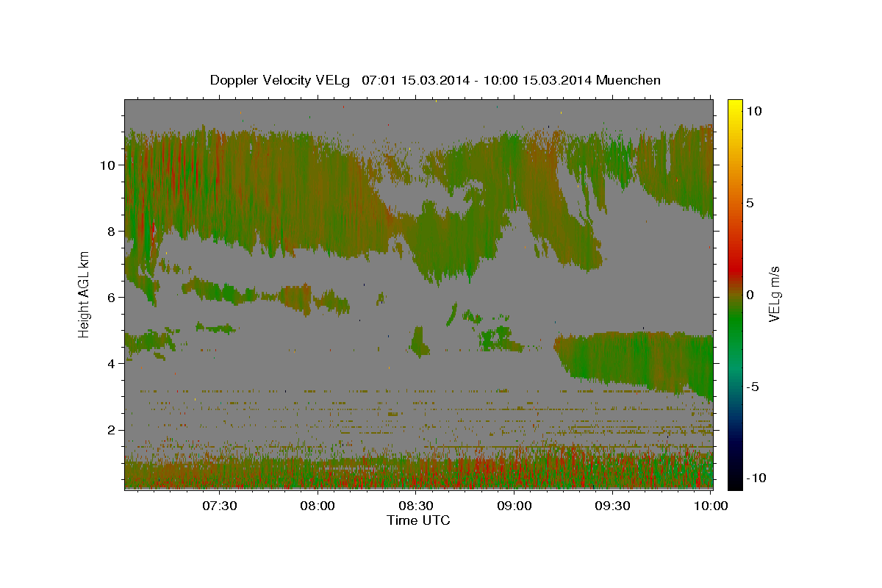This screenshot has width=882, height=588.
Task: Click the 'Height AGL km' axis label
Action: [85, 295]
